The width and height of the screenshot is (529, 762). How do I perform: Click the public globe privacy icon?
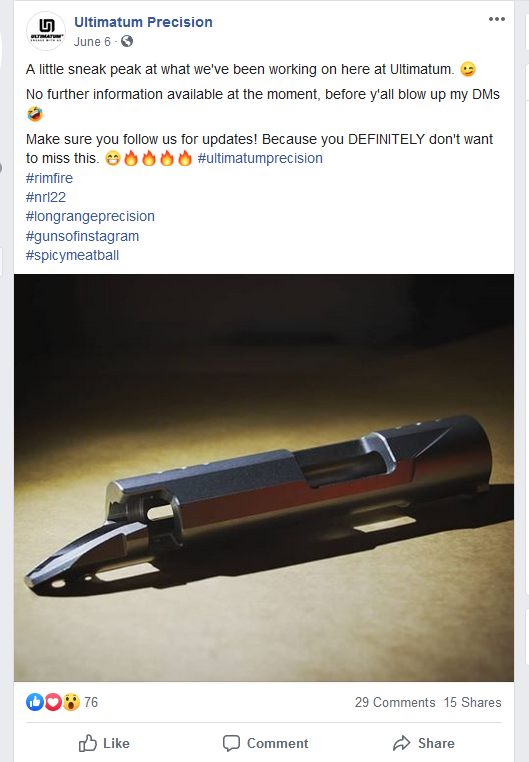coord(127,42)
